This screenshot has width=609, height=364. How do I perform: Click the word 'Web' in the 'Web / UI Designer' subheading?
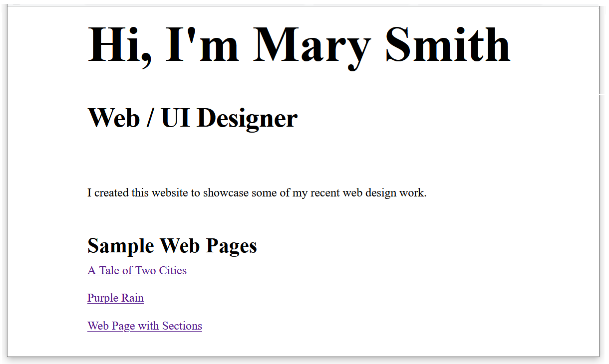click(113, 118)
